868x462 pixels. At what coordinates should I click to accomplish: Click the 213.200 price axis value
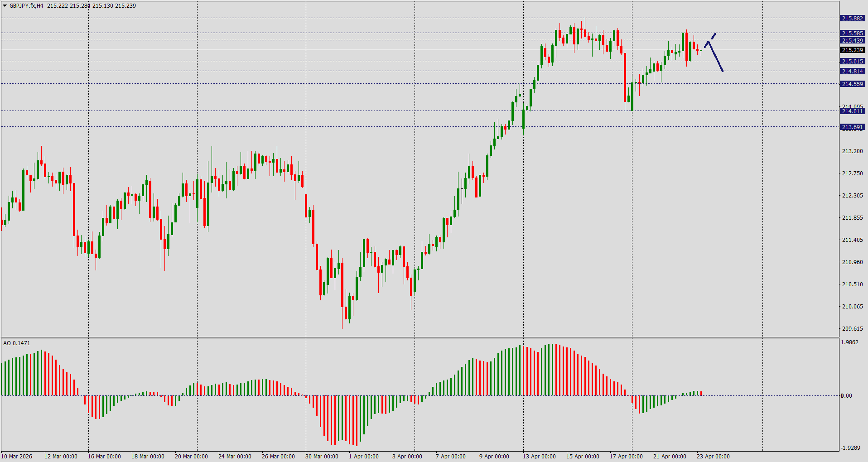pyautogui.click(x=852, y=151)
